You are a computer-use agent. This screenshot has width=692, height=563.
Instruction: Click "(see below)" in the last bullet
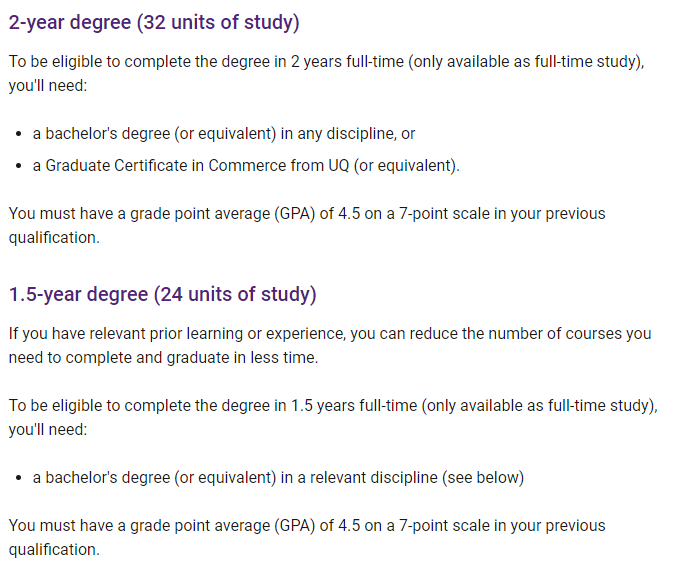(483, 478)
